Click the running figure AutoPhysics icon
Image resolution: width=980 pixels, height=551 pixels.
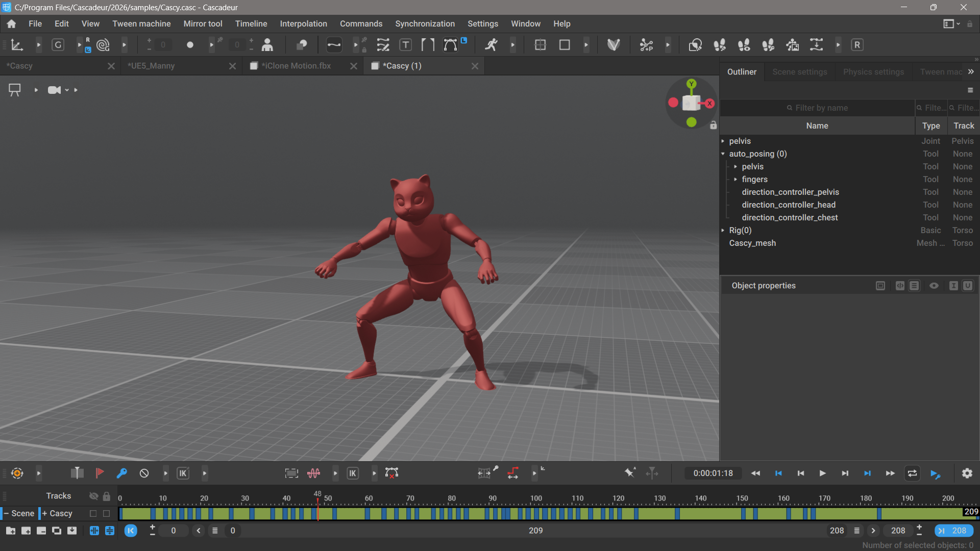point(491,45)
